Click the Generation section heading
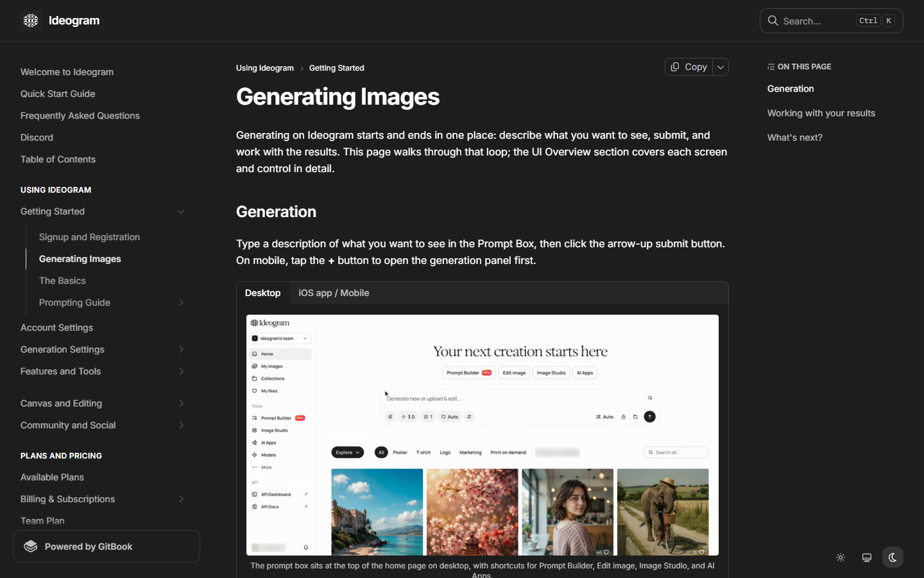 [x=276, y=212]
